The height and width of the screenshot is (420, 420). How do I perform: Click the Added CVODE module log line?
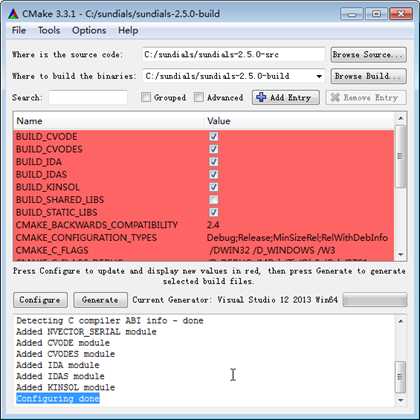63,343
